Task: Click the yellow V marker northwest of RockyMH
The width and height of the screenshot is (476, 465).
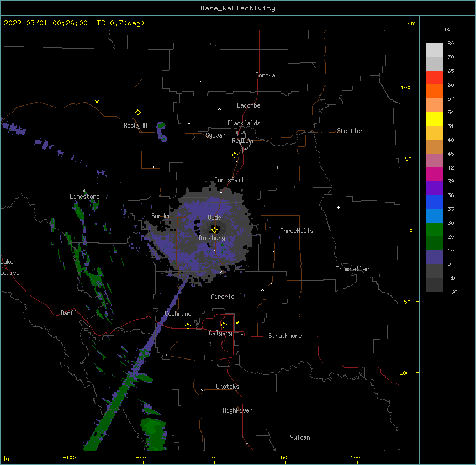Action: (97, 102)
